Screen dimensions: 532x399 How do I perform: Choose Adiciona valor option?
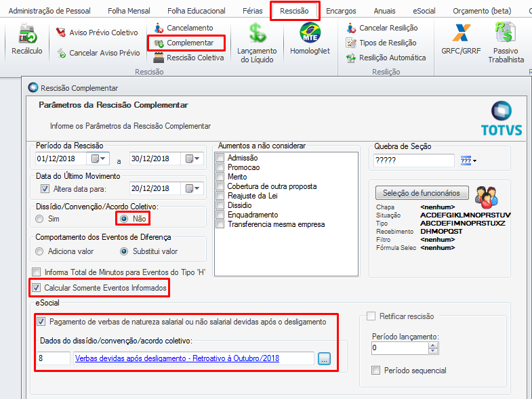pyautogui.click(x=39, y=251)
